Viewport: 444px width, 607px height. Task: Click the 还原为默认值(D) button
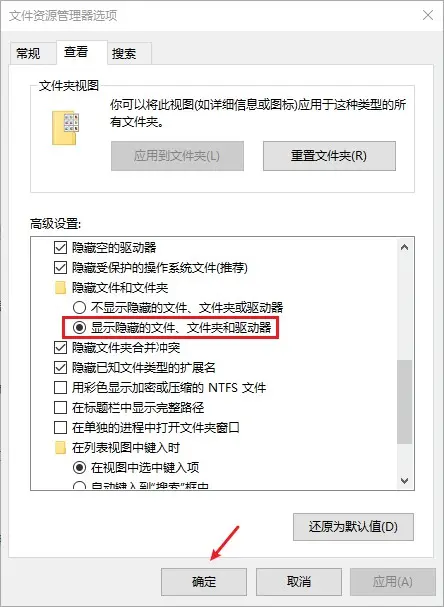click(353, 527)
